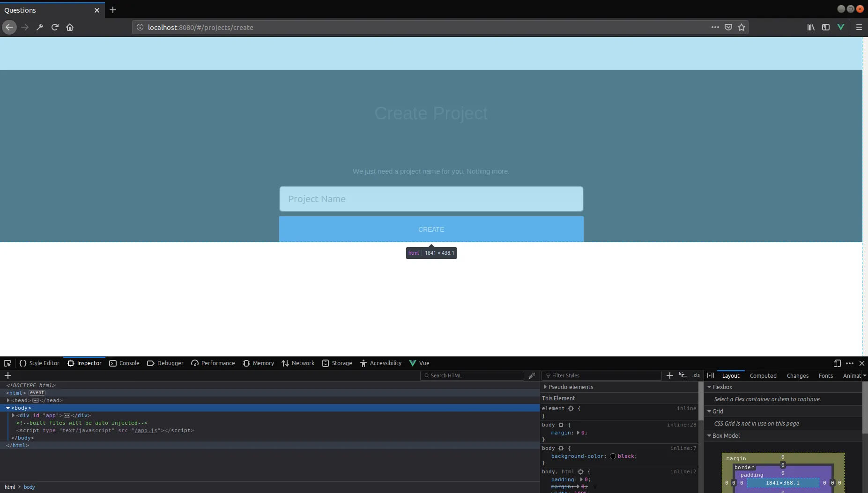Open a new browser tab
The height and width of the screenshot is (493, 868).
pyautogui.click(x=113, y=10)
